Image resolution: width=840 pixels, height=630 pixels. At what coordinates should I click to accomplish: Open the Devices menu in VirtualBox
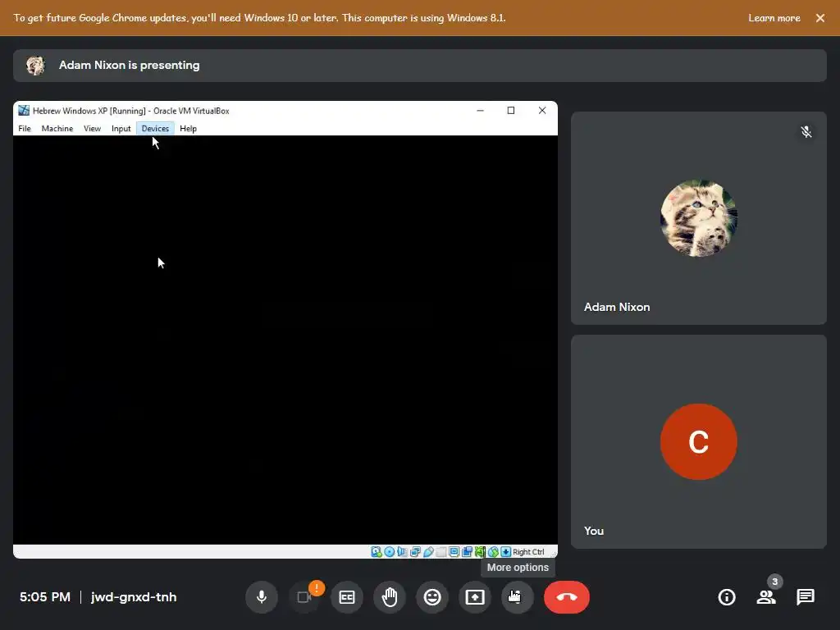[155, 129]
